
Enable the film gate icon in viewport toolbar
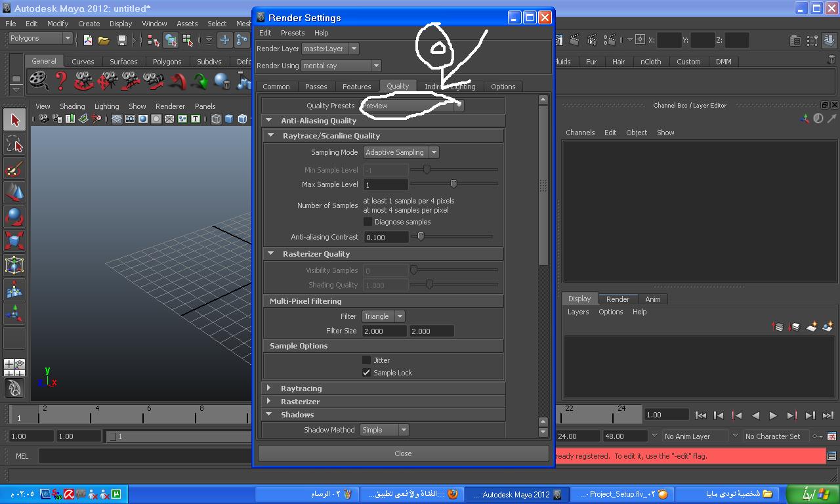point(129,119)
